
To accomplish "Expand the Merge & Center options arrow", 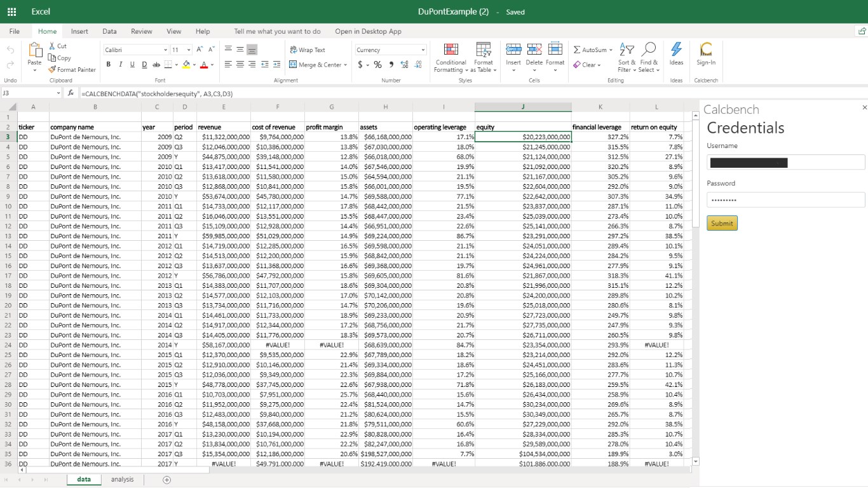I will click(345, 65).
